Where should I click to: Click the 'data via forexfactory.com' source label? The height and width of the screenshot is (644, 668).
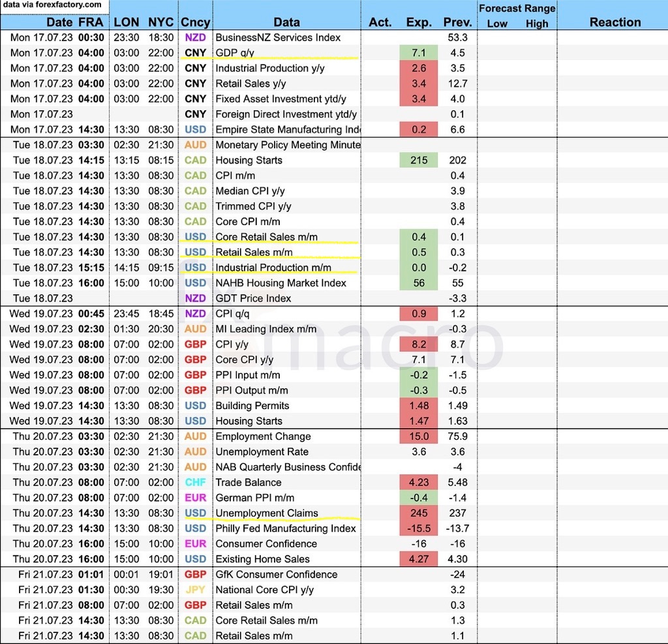52,5
